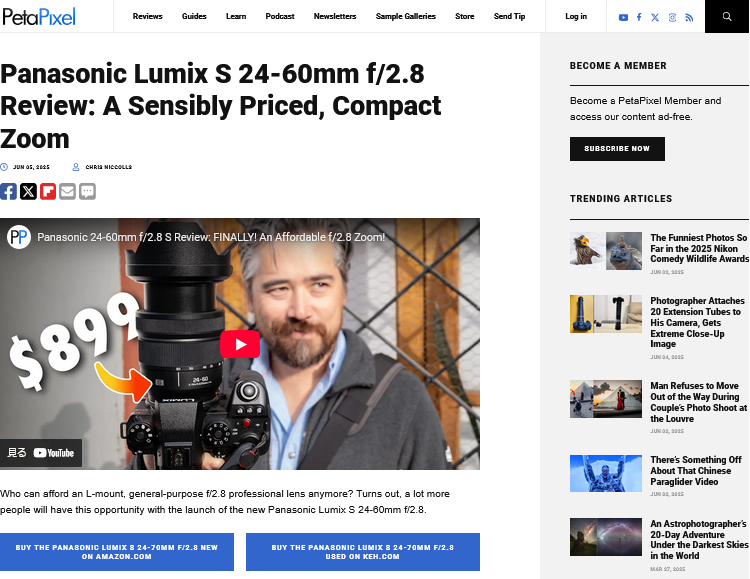Open the Newsletters menu item

tap(335, 16)
